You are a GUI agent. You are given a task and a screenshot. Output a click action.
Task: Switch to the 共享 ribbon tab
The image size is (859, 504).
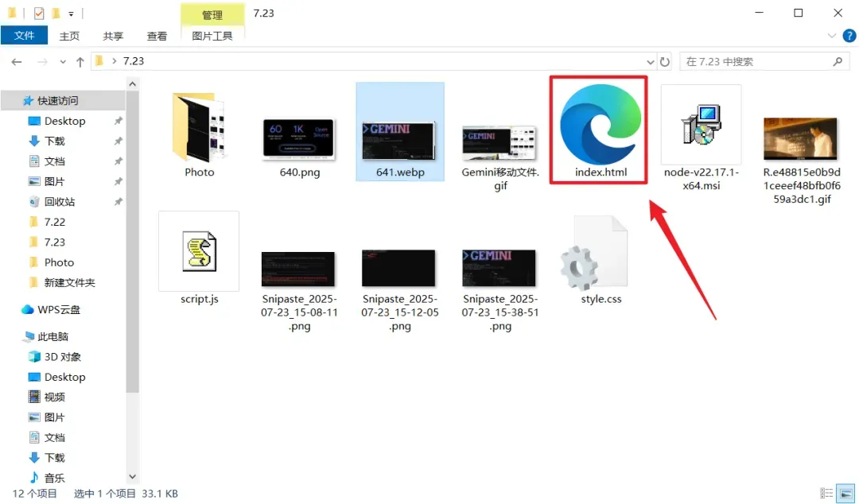coord(113,36)
